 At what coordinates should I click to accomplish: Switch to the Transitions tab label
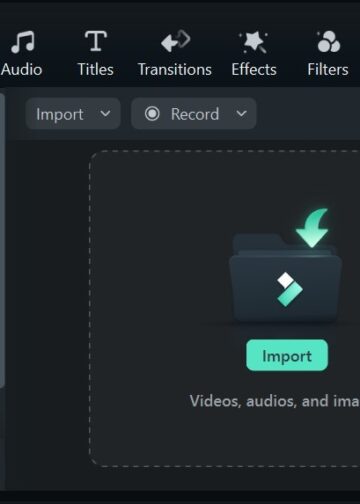click(175, 70)
